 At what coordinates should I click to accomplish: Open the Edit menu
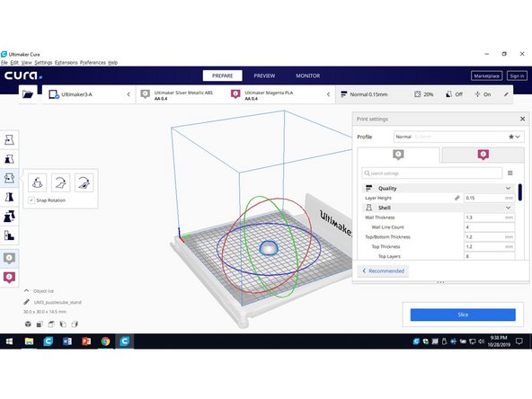click(14, 62)
